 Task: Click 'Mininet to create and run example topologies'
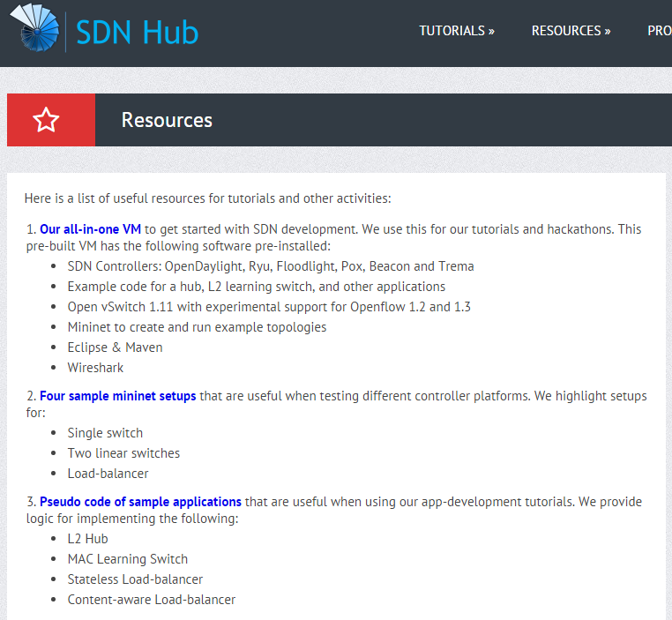pos(197,327)
